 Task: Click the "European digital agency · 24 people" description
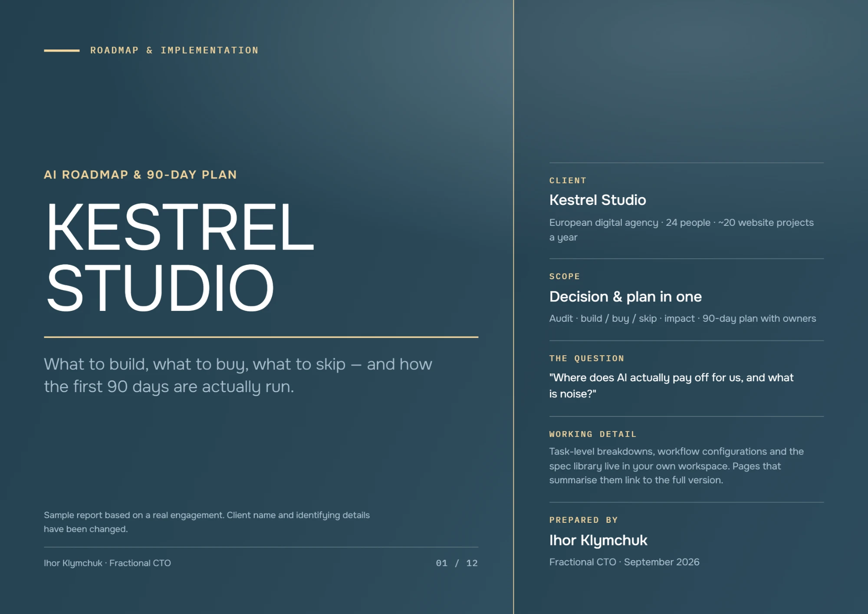coord(681,230)
